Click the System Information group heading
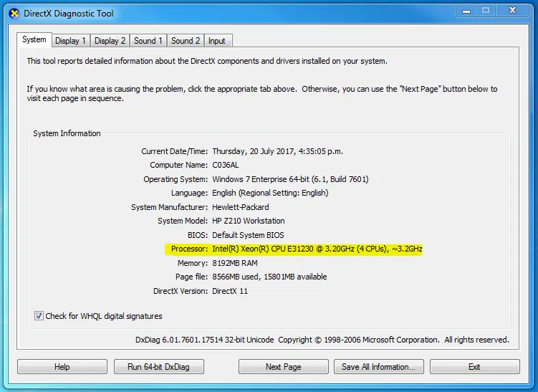Viewport: 538px width, 392px height. click(67, 133)
